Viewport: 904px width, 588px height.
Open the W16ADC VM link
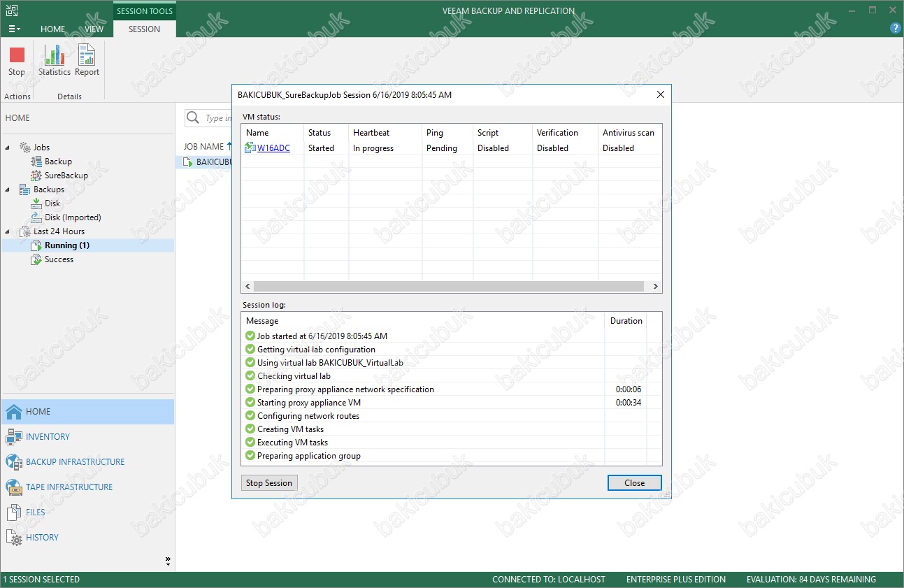tap(273, 148)
